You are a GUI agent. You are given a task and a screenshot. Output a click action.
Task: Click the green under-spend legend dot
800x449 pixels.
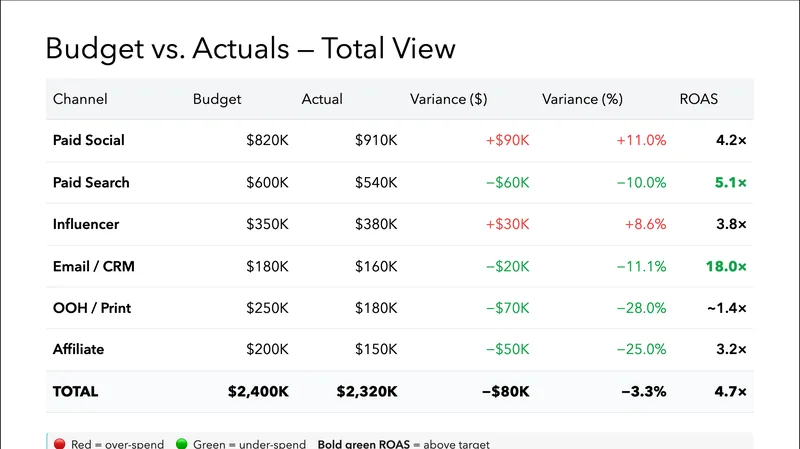[181, 443]
